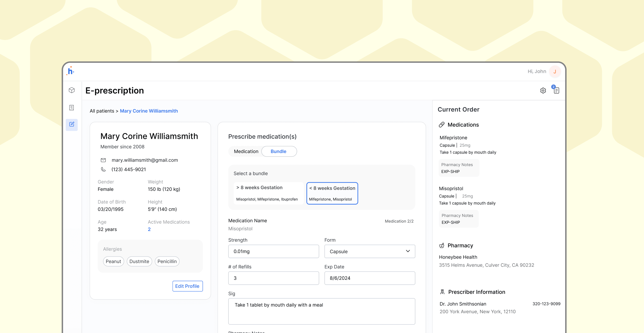Click the email envelope icon
This screenshot has width=644, height=333.
coord(103,160)
